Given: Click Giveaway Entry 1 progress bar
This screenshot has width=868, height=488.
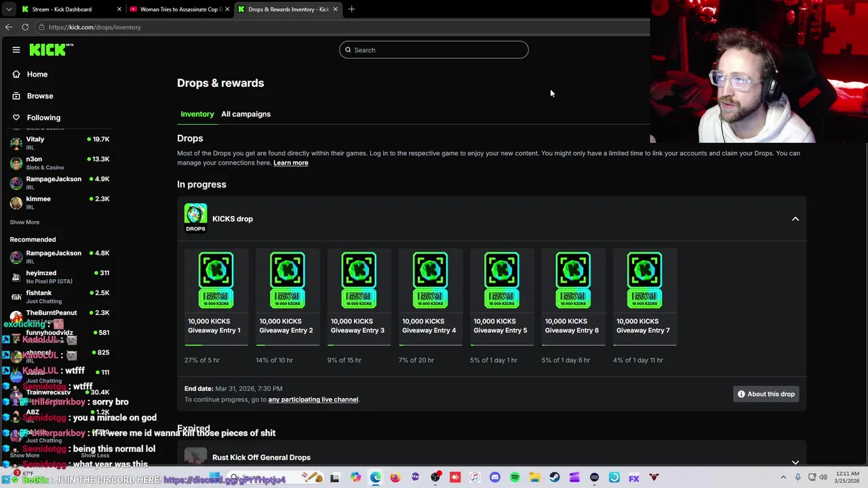Looking at the screenshot, I should (x=216, y=345).
